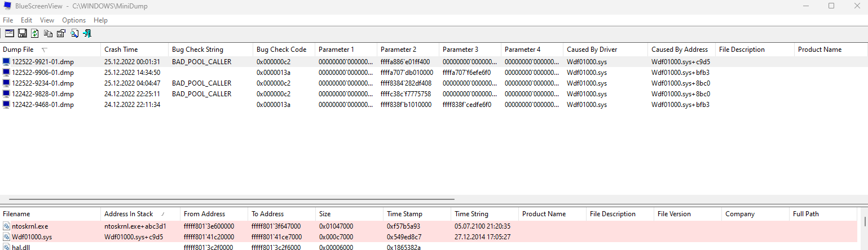Click the From Address column header
The height and width of the screenshot is (250, 868).
214,214
